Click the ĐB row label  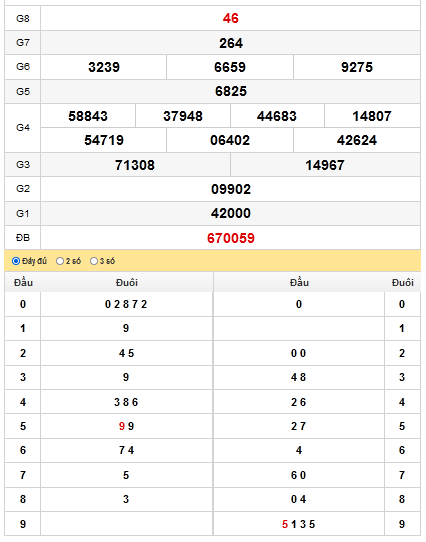click(x=23, y=238)
